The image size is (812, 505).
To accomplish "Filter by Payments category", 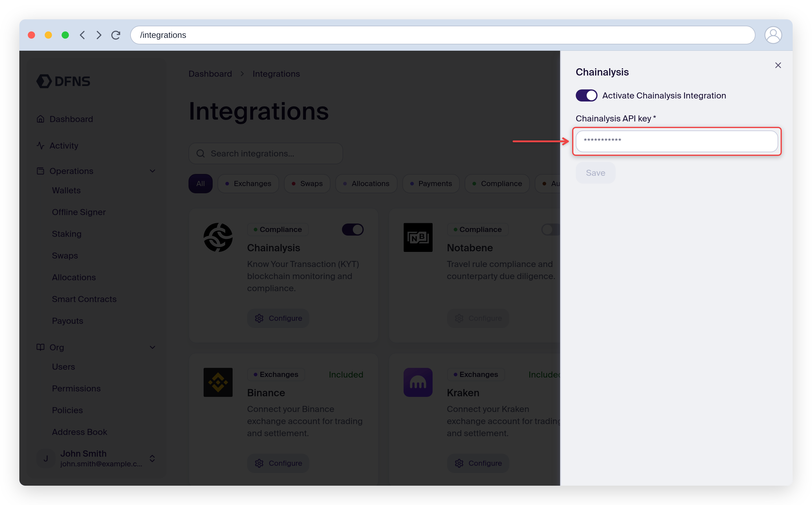I will pos(431,183).
